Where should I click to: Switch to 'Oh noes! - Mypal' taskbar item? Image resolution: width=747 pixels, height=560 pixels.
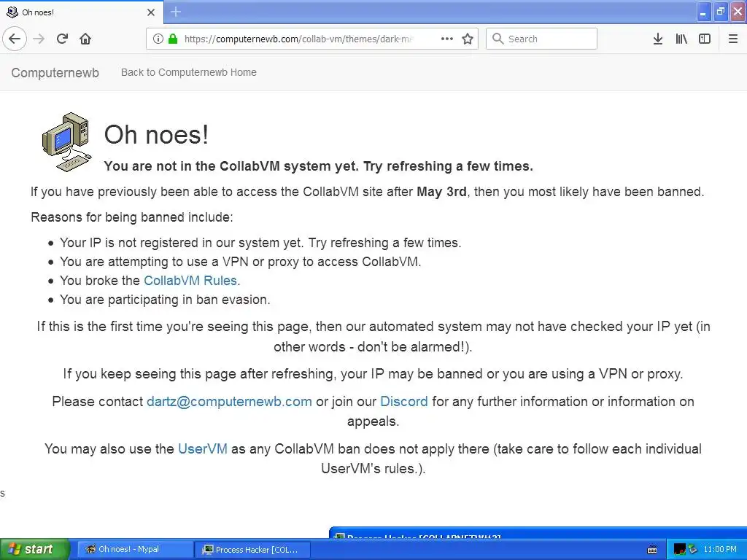[134, 549]
